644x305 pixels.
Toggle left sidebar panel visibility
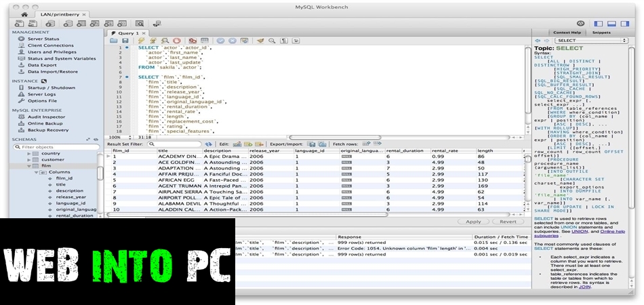[599, 24]
